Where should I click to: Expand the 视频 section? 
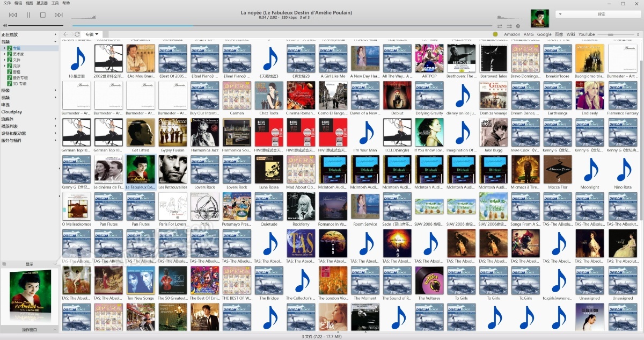point(55,98)
